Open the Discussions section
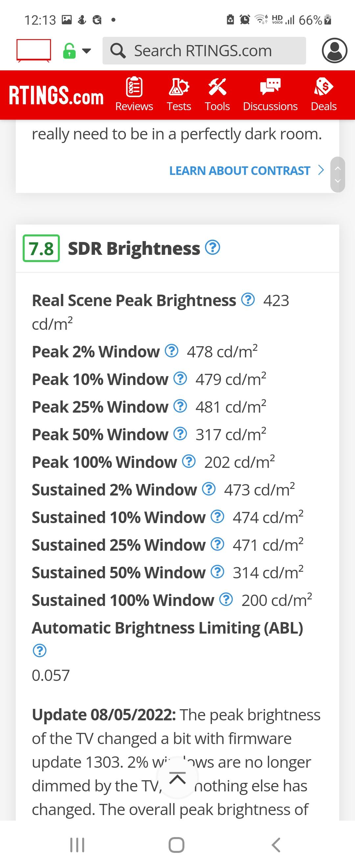Viewport: 355px width, 868px height. (x=270, y=94)
